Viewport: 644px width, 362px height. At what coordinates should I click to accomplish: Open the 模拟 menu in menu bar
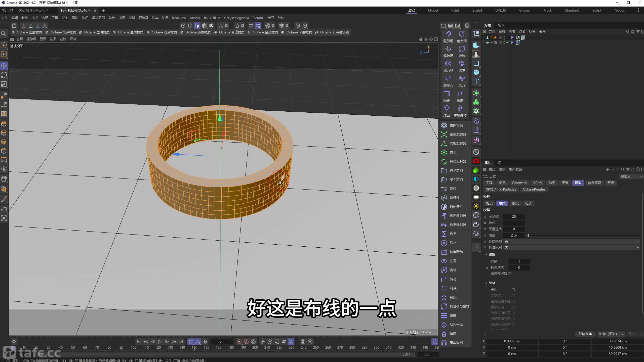pos(132,18)
